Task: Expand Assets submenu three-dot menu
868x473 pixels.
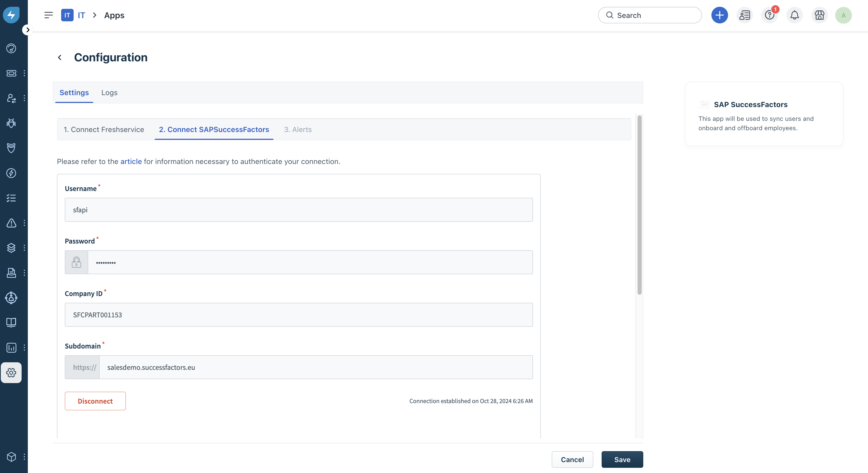Action: tap(24, 248)
